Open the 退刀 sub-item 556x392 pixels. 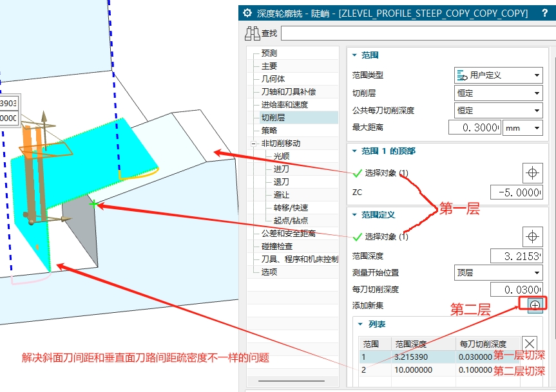[282, 182]
